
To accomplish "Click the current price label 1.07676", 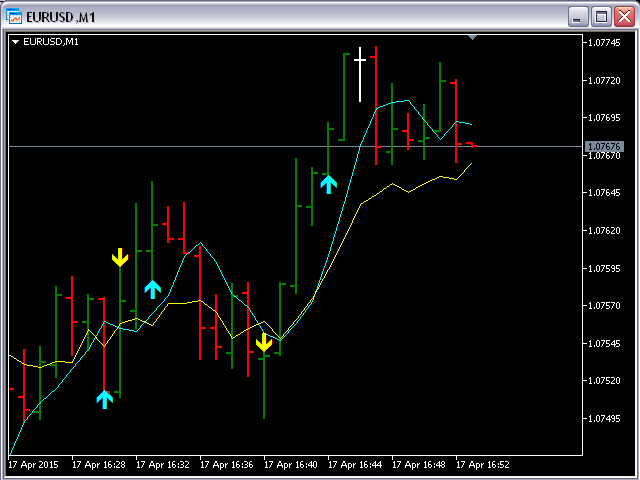I will pos(605,146).
